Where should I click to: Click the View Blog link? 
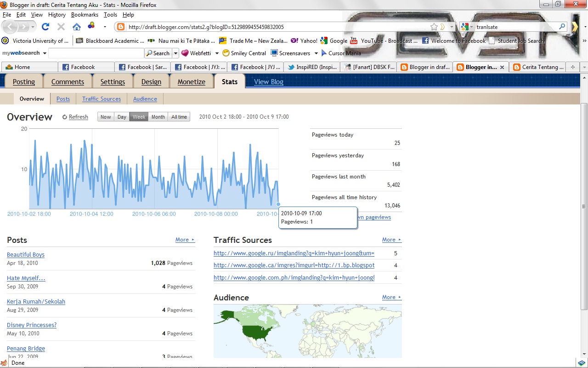click(x=269, y=81)
